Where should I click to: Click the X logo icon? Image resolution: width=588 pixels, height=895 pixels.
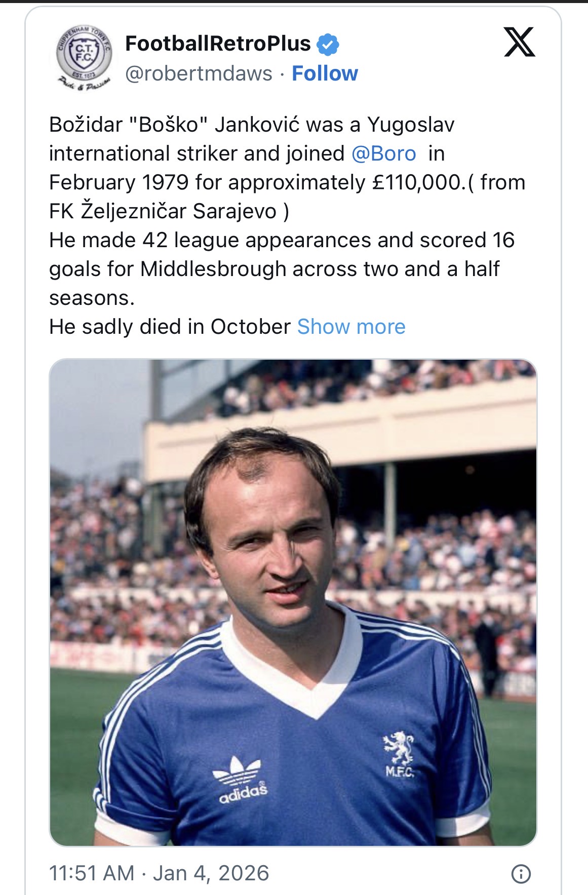pyautogui.click(x=520, y=42)
